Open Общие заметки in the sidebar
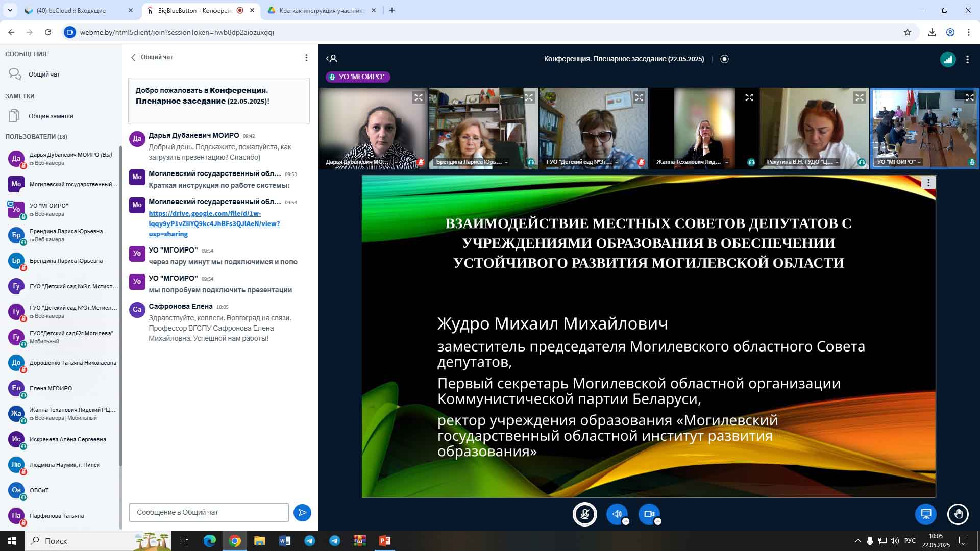 51,116
